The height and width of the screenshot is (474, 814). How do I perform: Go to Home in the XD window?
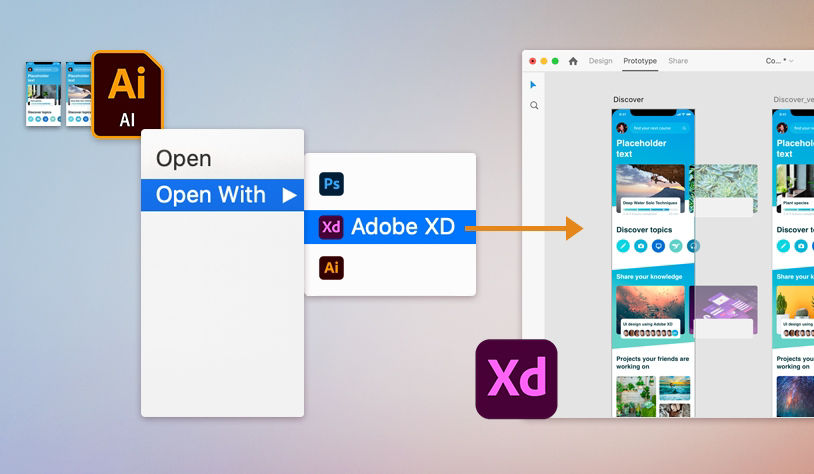573,61
